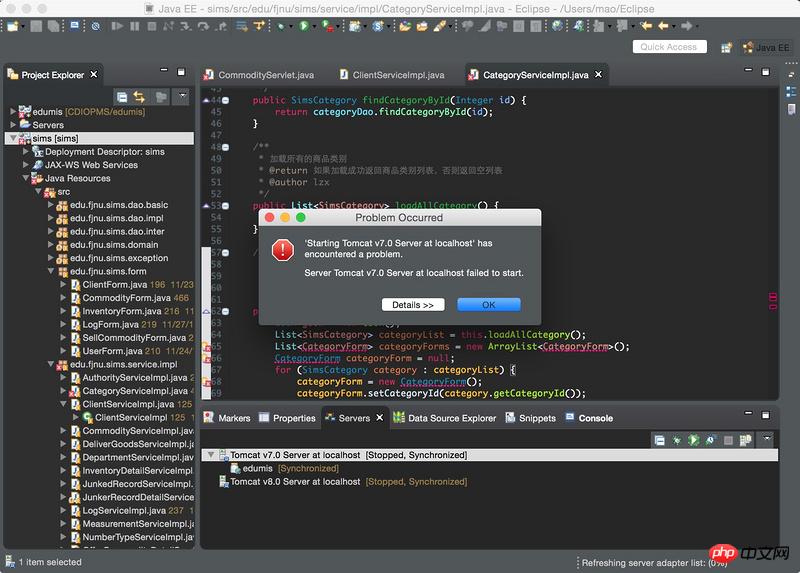This screenshot has width=800, height=573.
Task: Click the Run button in main toolbar
Action: point(304,26)
